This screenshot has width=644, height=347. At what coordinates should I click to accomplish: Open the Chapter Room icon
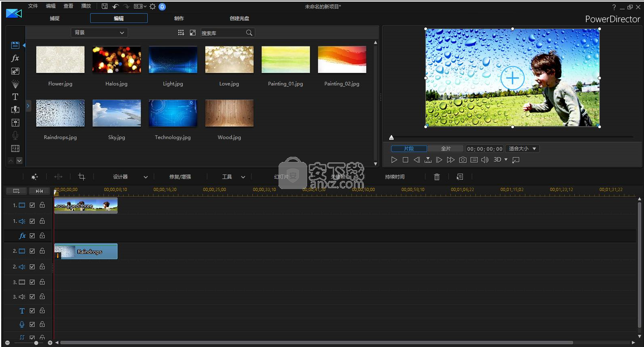15,148
